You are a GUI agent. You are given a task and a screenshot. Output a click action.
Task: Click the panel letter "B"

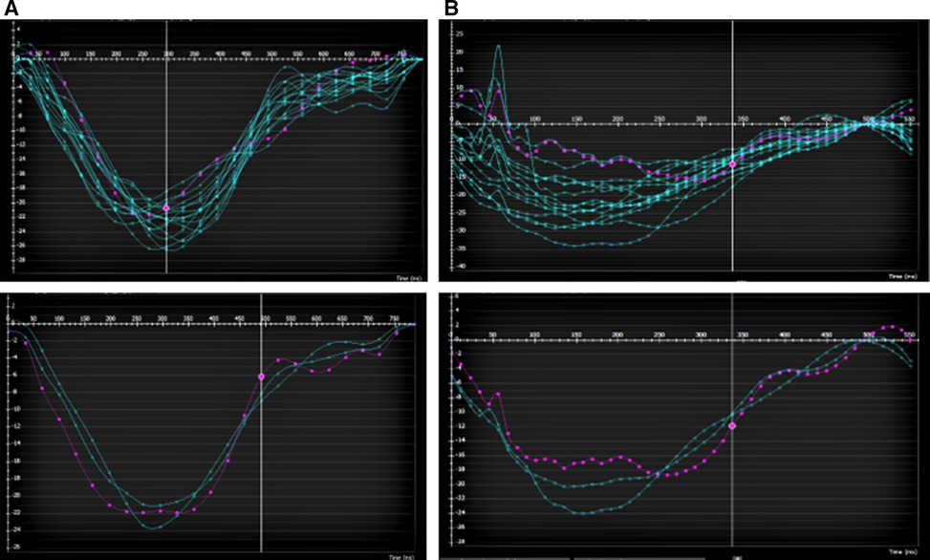pyautogui.click(x=452, y=9)
